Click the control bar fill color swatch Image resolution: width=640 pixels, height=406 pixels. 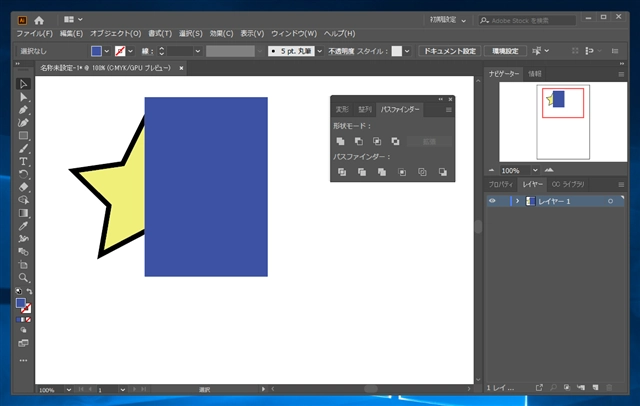click(x=96, y=51)
